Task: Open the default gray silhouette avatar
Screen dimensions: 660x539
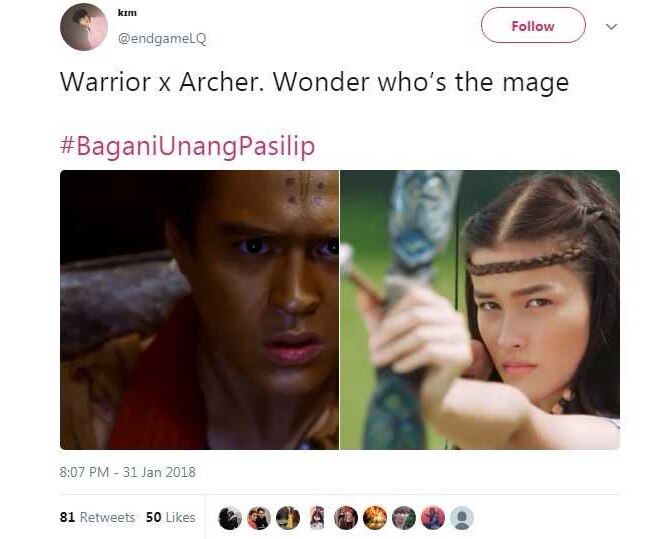Action: point(462,518)
